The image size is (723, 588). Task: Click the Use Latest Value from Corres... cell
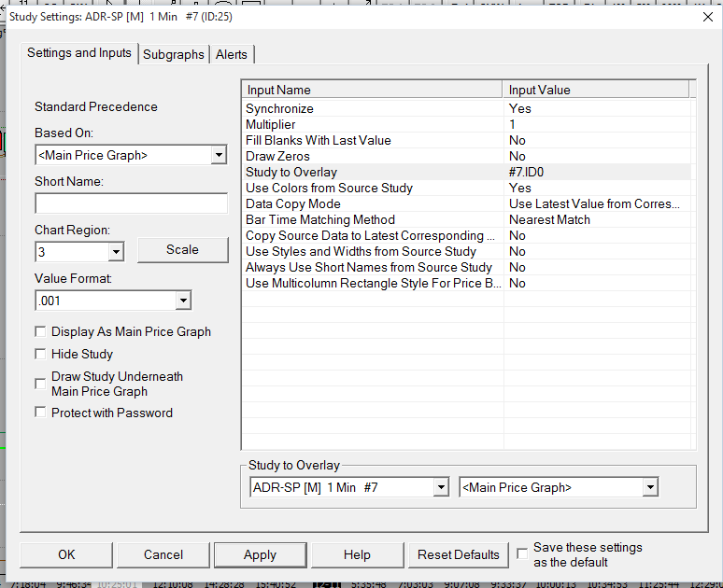[597, 203]
